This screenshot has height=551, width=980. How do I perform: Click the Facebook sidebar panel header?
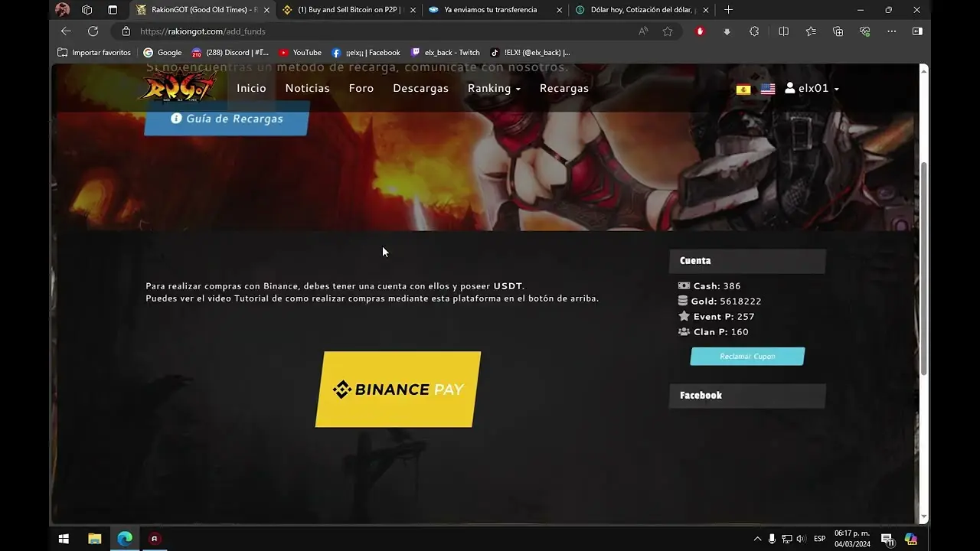click(747, 396)
